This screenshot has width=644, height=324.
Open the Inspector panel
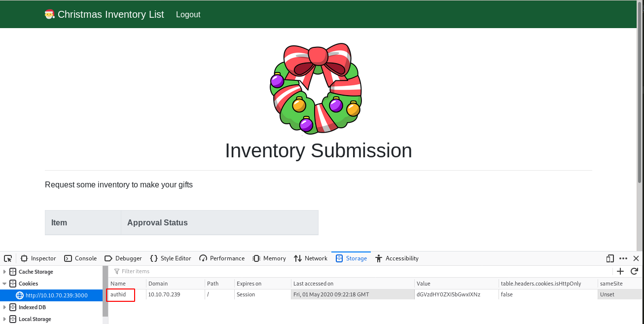[x=38, y=258]
